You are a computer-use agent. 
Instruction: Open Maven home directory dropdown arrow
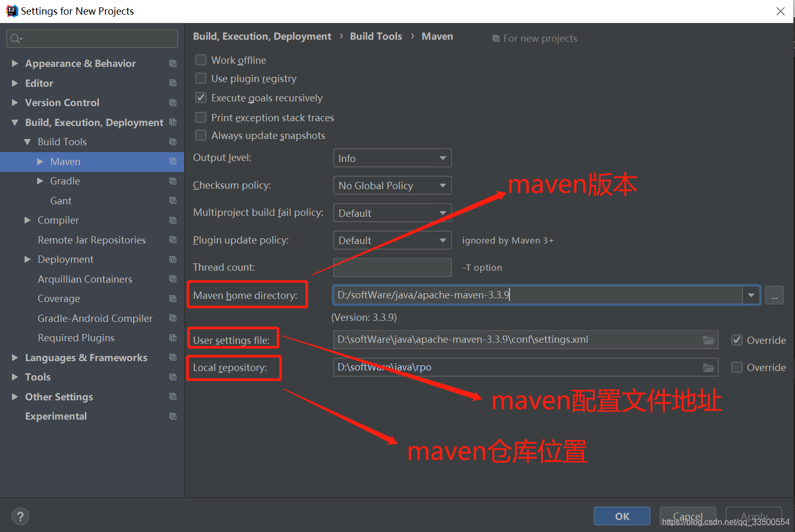(751, 295)
